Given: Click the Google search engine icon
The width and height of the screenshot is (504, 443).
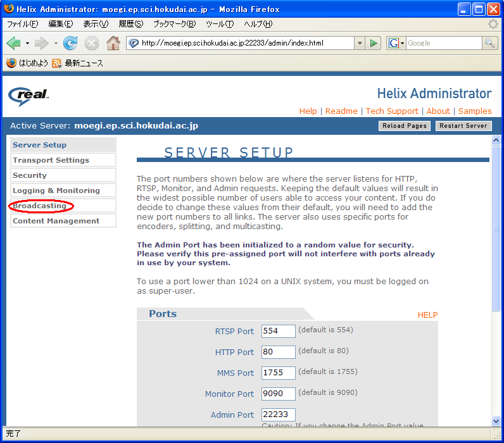Looking at the screenshot, I should click(x=393, y=43).
